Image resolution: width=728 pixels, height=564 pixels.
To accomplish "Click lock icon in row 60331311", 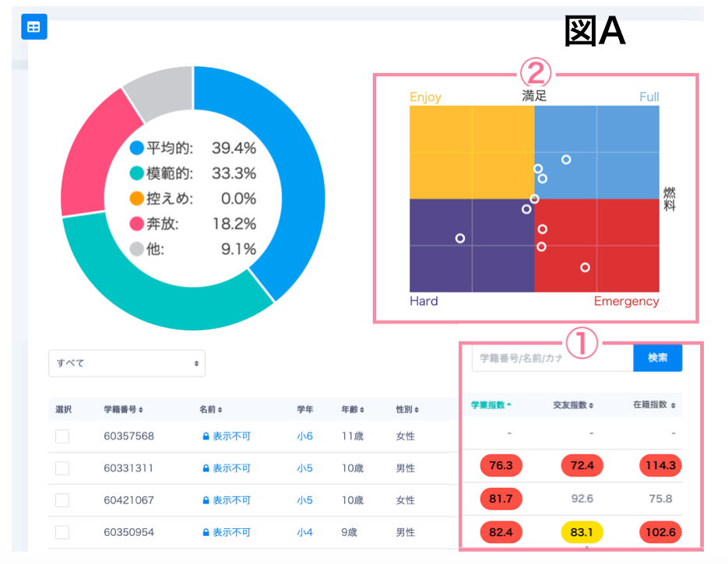I will coord(206,468).
